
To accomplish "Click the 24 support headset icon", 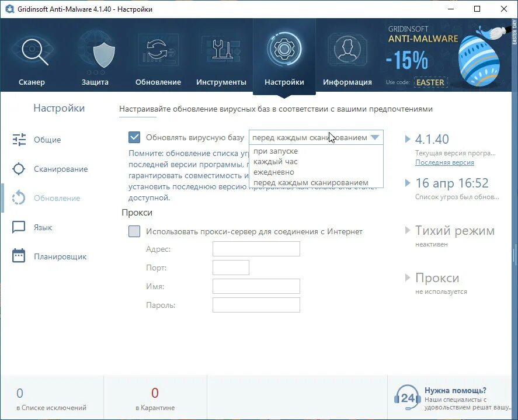I will (x=407, y=397).
